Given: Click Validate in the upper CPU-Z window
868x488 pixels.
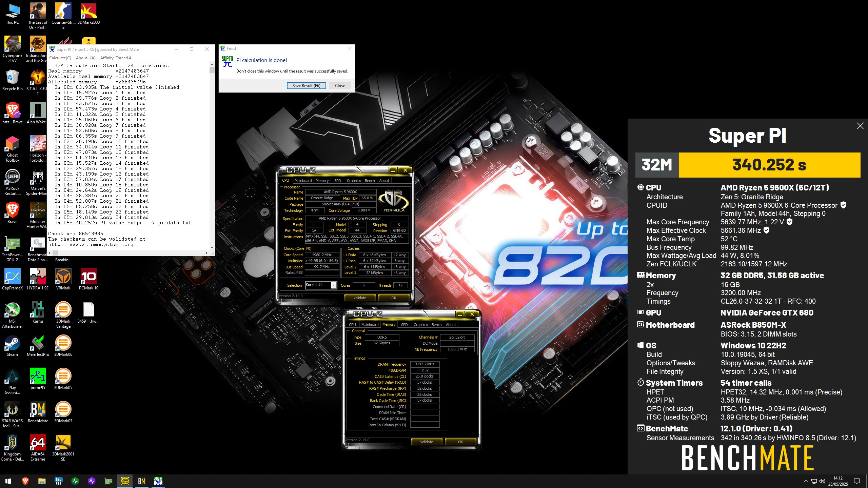Looking at the screenshot, I should (x=360, y=298).
